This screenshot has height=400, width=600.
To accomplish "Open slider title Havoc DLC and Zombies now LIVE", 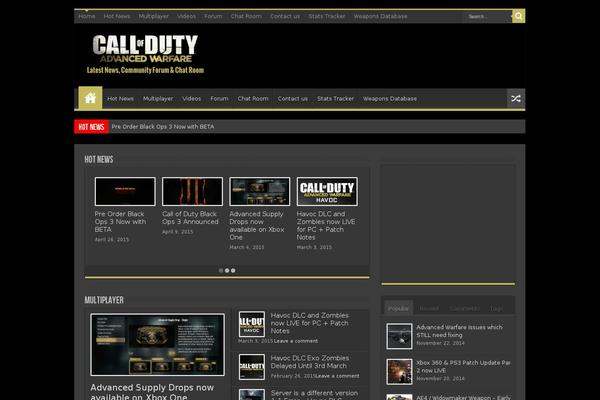I will [x=326, y=225].
